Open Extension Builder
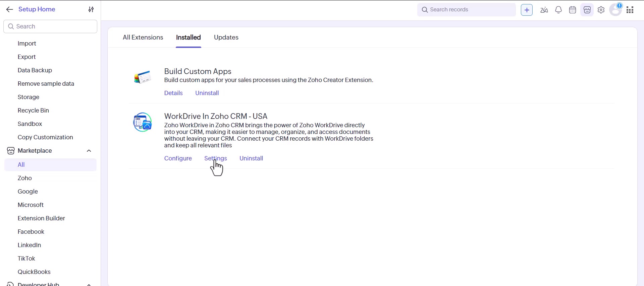This screenshot has height=286, width=644. [41, 218]
